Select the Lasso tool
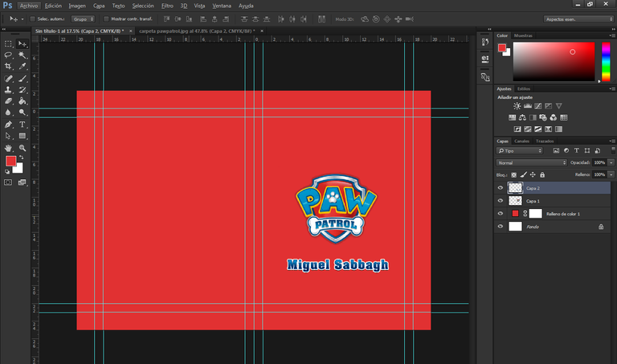Image resolution: width=617 pixels, height=364 pixels. click(x=8, y=55)
